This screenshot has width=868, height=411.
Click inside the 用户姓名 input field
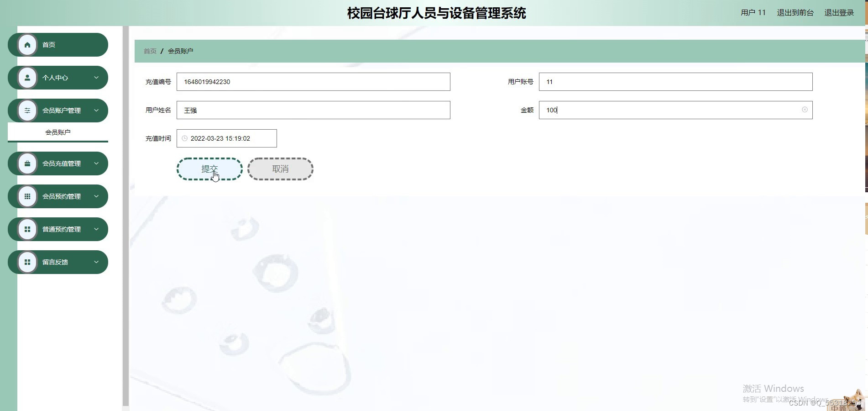313,110
